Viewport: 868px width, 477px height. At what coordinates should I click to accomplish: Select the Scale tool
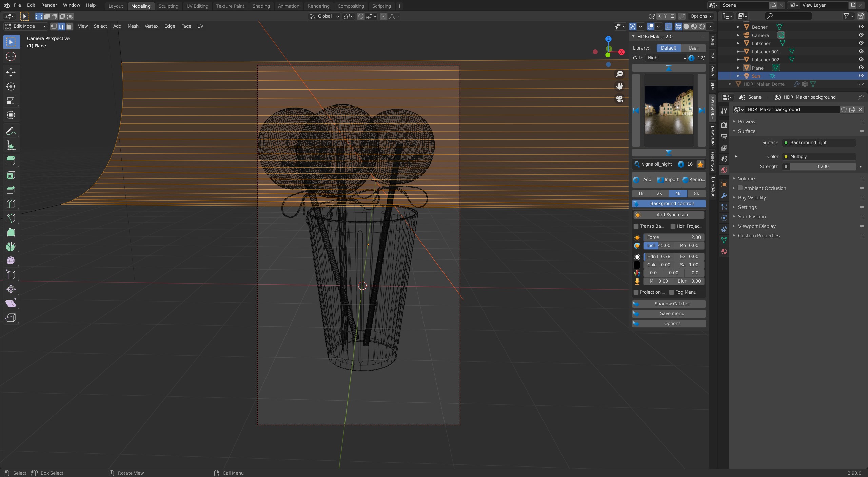coord(11,101)
